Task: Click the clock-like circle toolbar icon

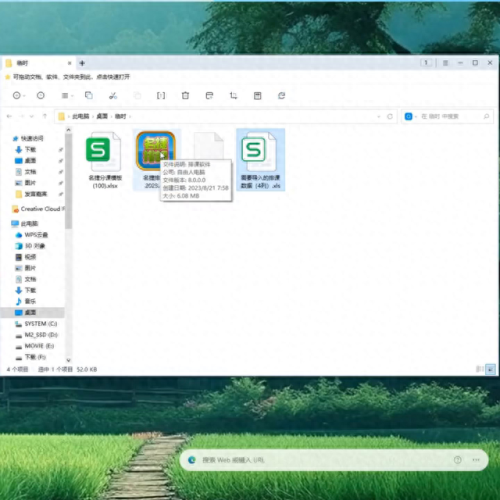Action: pyautogui.click(x=41, y=96)
